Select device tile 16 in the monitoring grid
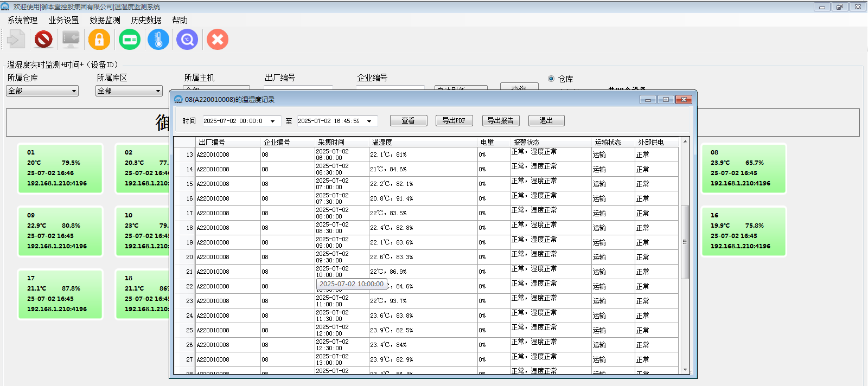 coord(743,231)
